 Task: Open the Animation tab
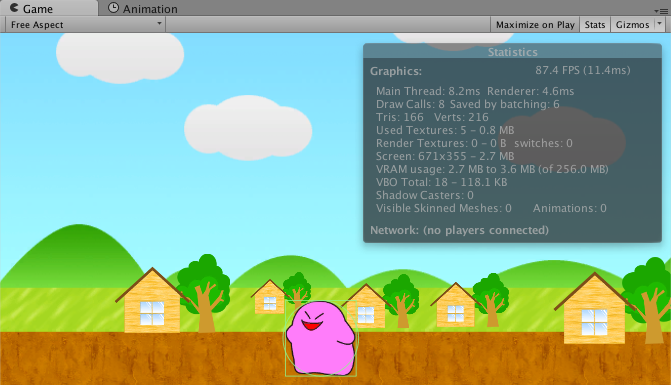tap(143, 8)
